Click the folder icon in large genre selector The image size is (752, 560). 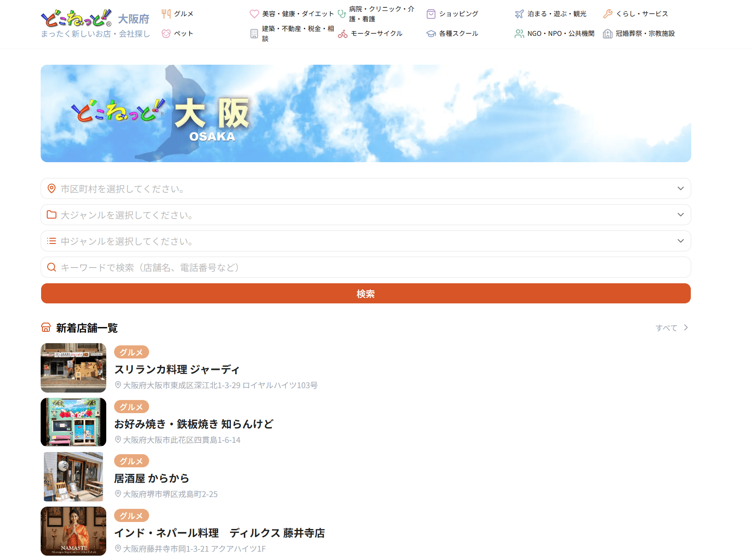(x=52, y=215)
